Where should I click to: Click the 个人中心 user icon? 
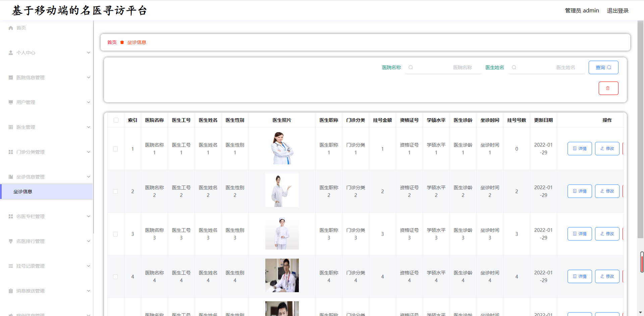[11, 53]
